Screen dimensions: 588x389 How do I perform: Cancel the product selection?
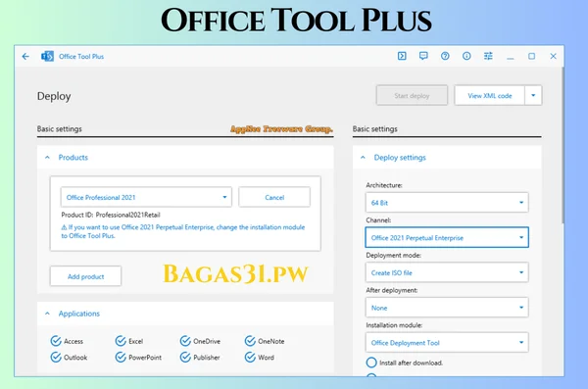(274, 197)
